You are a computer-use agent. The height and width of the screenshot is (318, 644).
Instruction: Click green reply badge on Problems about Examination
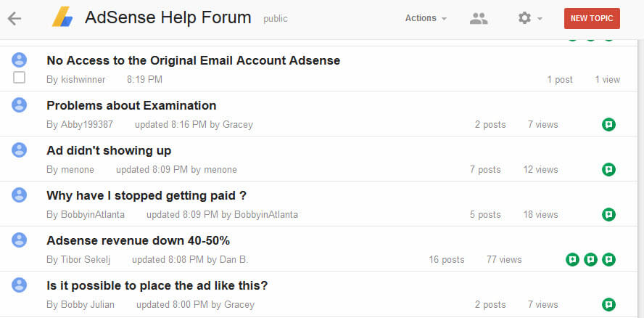(x=608, y=124)
